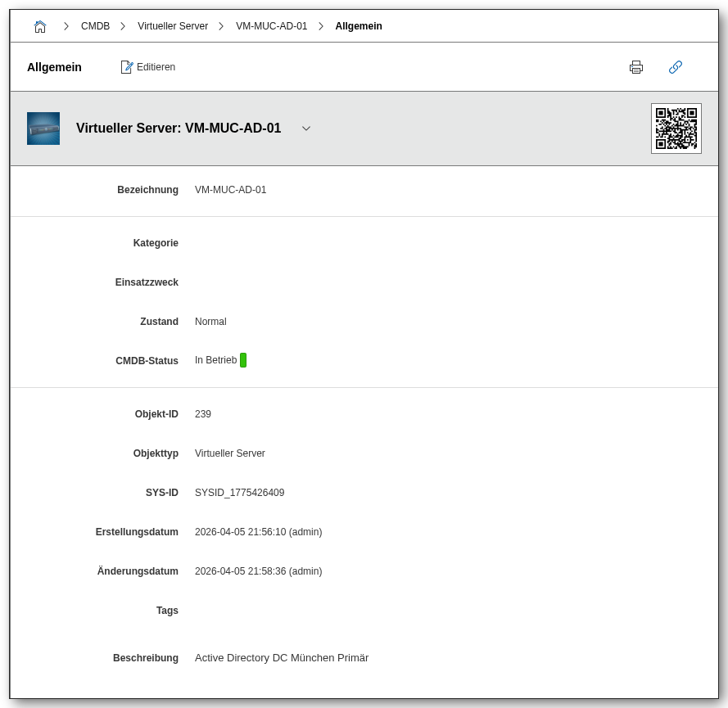Click the Editieren button
This screenshot has width=728, height=708.
(156, 67)
